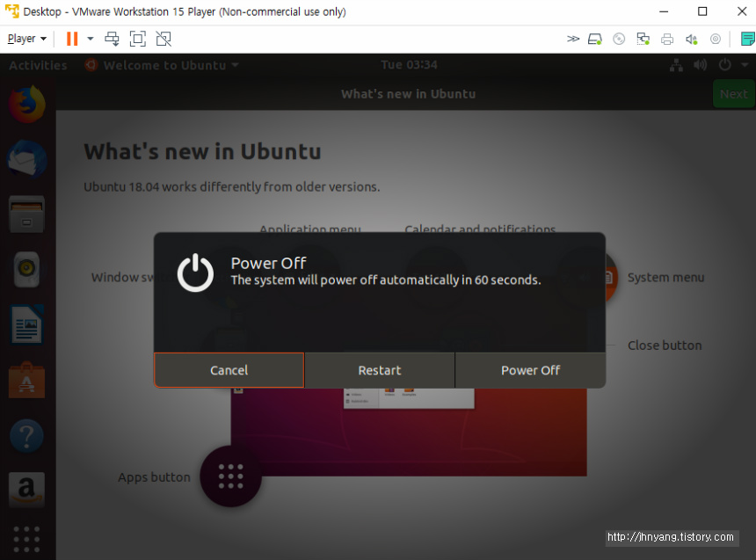756x560 pixels.
Task: Open Ubuntu Software from the dock
Action: click(x=27, y=380)
